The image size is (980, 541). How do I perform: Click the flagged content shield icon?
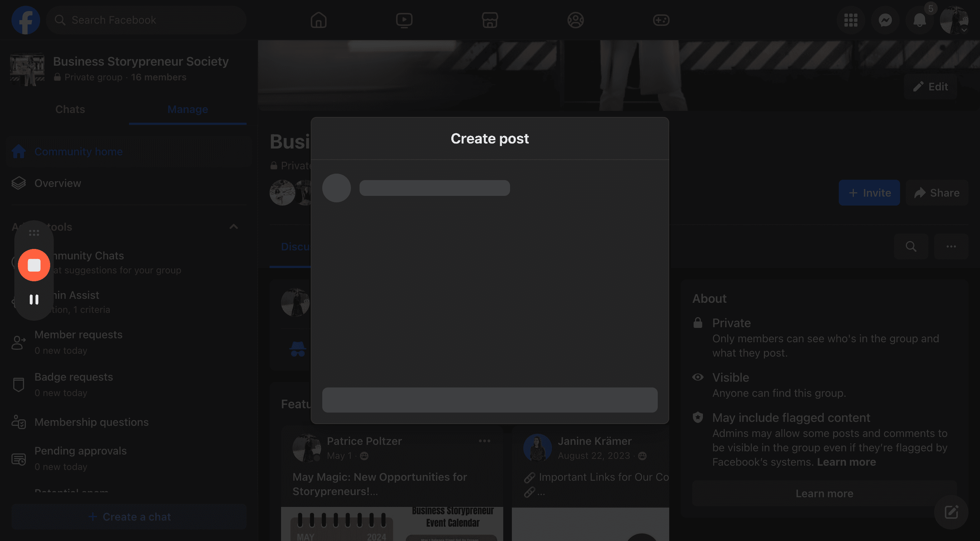(698, 418)
